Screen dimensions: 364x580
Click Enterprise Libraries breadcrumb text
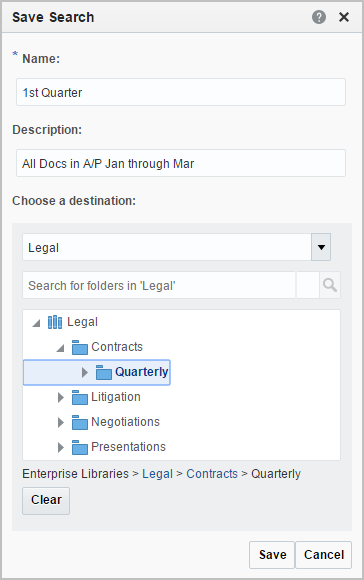[x=75, y=474]
